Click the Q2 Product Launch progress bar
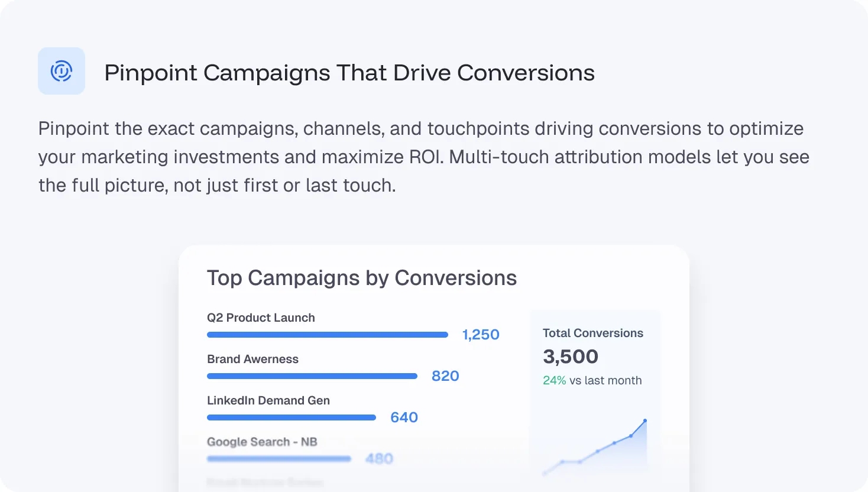The height and width of the screenshot is (492, 868). coord(328,335)
